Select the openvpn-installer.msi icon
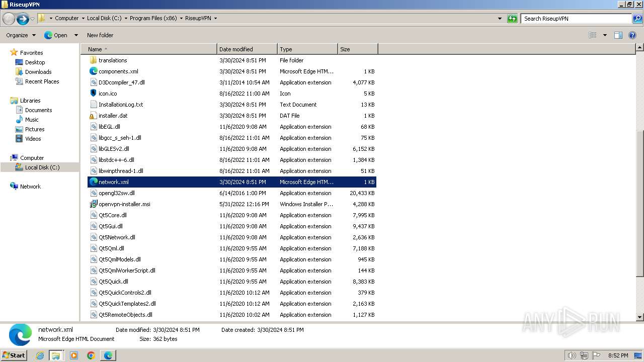 coord(93,204)
